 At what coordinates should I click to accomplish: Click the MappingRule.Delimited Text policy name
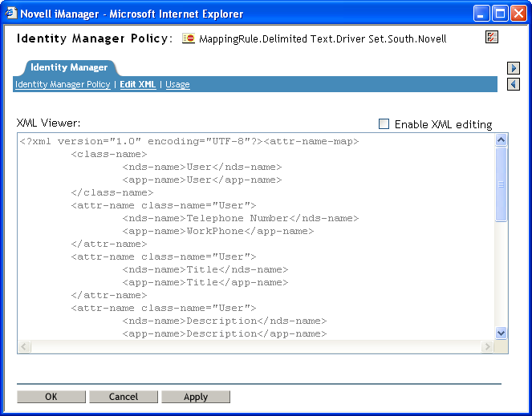tap(323, 38)
